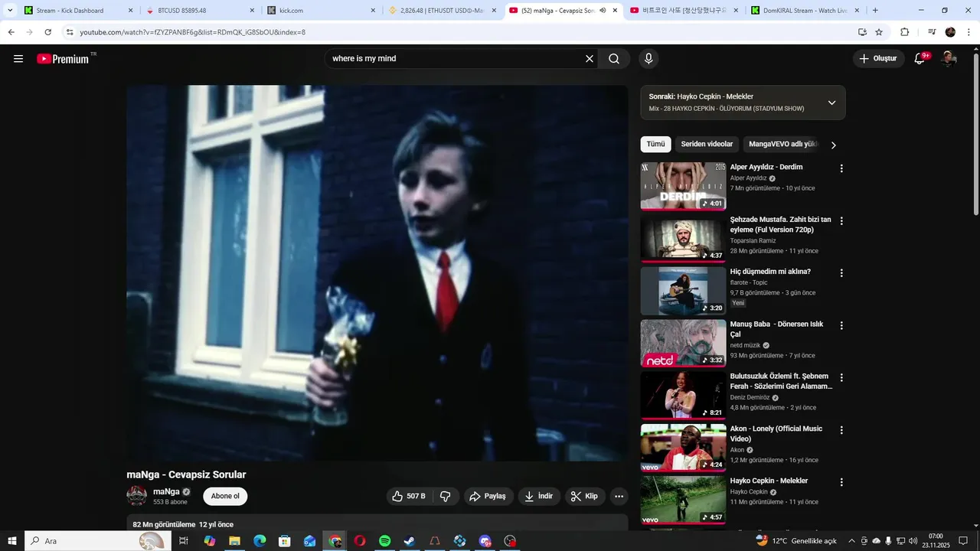The width and height of the screenshot is (980, 551).
Task: Open options for Alper Ayyıldız - Derdim
Action: click(841, 168)
